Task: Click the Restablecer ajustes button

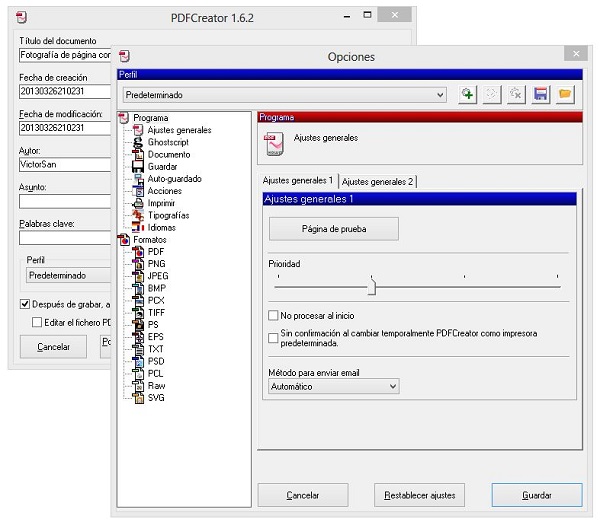Action: point(420,495)
